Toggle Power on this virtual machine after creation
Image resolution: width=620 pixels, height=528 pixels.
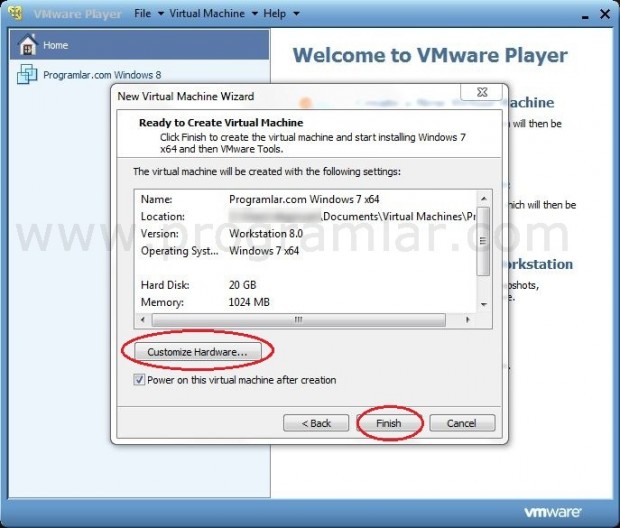tap(139, 380)
